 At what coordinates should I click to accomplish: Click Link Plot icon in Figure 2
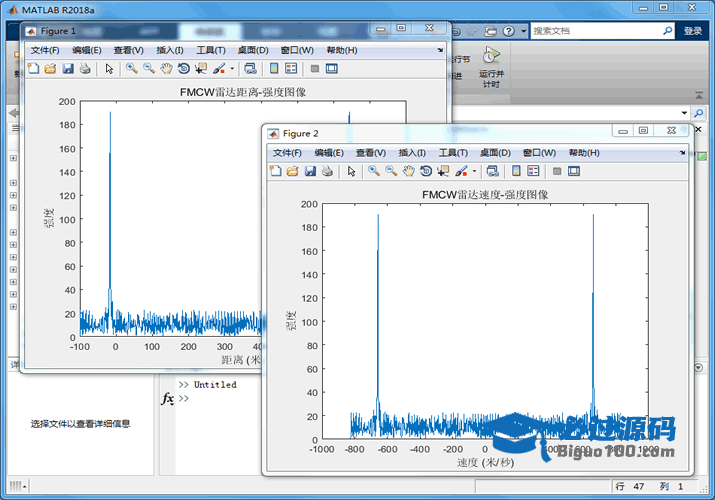pyautogui.click(x=492, y=171)
